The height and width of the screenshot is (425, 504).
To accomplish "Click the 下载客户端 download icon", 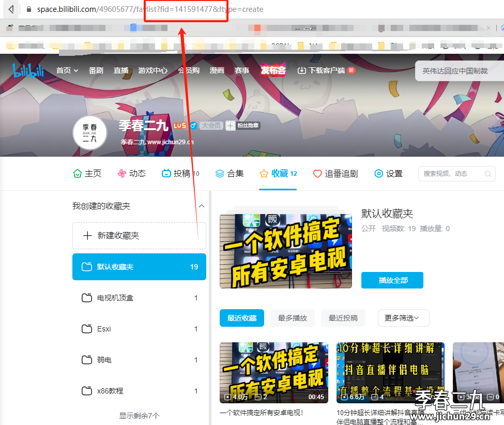I will tap(301, 70).
